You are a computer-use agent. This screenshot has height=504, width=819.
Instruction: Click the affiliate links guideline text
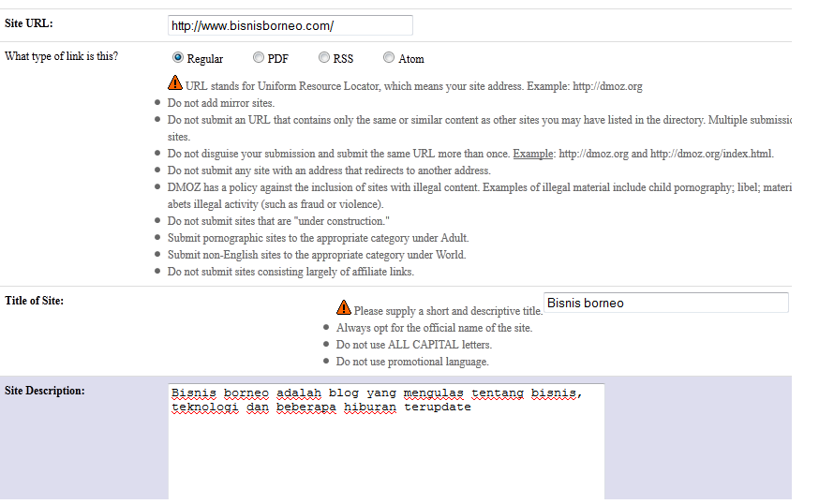coord(290,272)
